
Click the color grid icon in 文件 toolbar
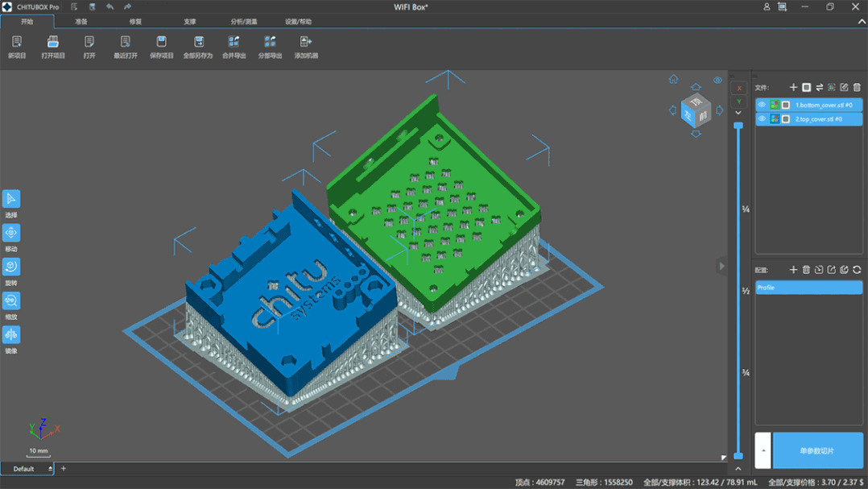pyautogui.click(x=832, y=88)
